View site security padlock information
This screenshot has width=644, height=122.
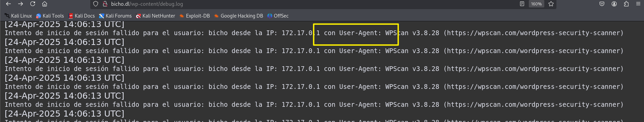[x=105, y=4]
